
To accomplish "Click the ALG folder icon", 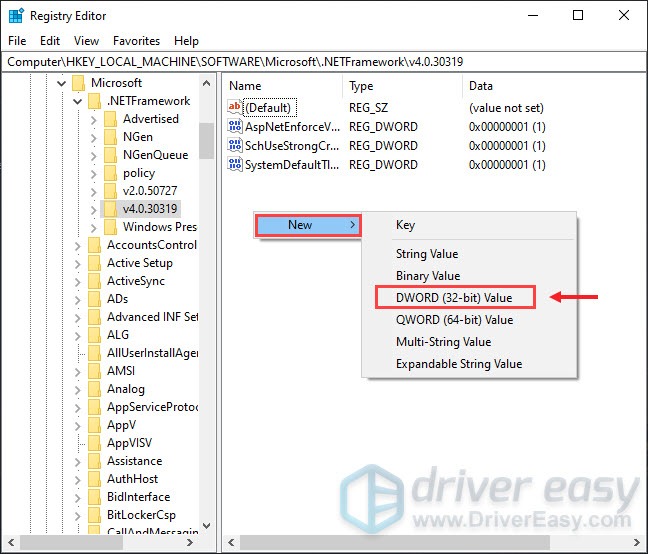I will pos(94,335).
